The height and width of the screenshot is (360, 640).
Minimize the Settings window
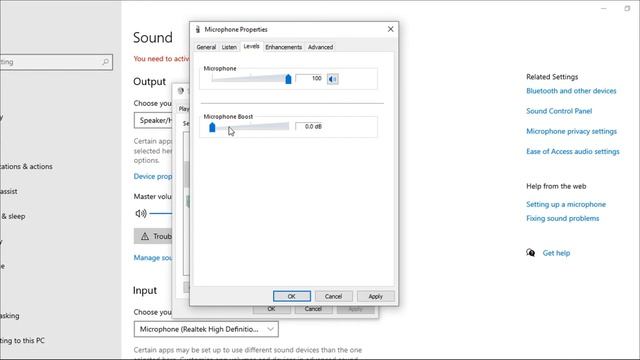604,8
